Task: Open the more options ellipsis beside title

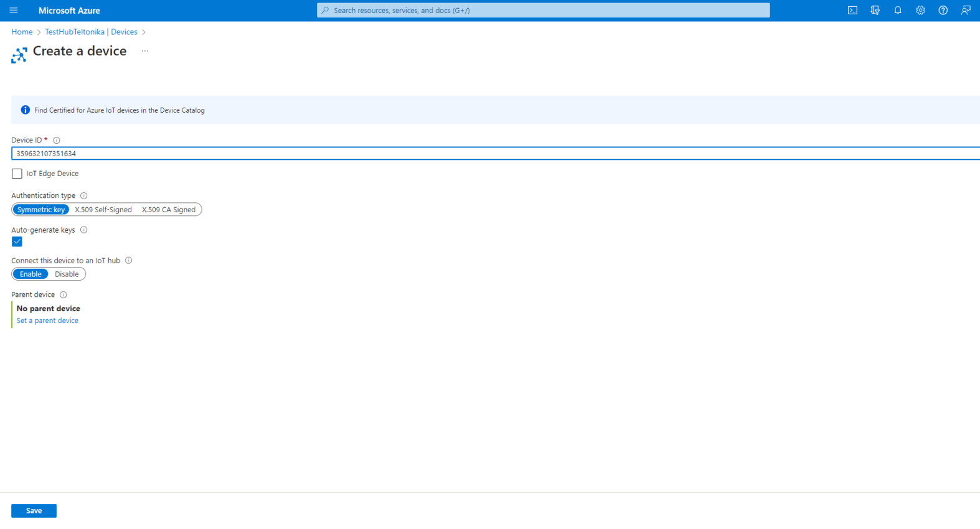Action: 145,51
